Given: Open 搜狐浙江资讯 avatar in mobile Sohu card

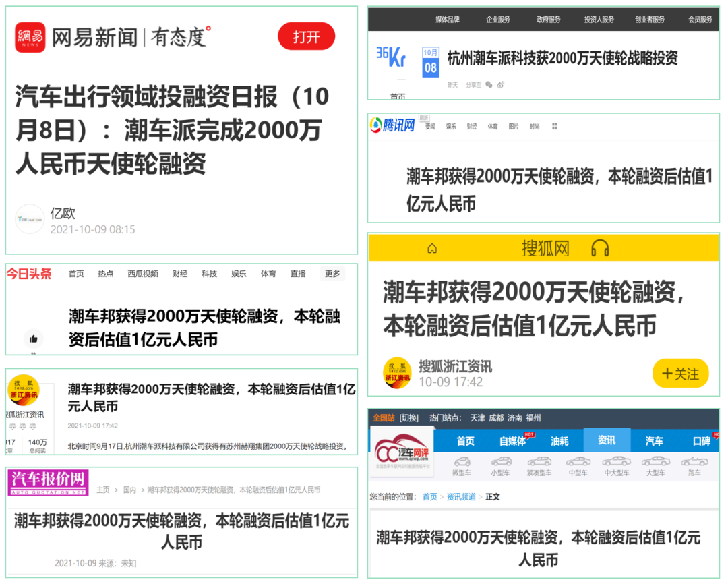Looking at the screenshot, I should [397, 373].
